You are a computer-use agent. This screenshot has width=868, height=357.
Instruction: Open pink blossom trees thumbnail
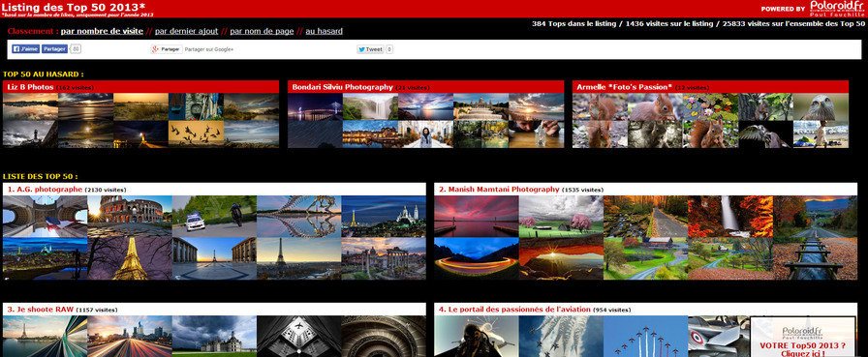tap(561, 216)
